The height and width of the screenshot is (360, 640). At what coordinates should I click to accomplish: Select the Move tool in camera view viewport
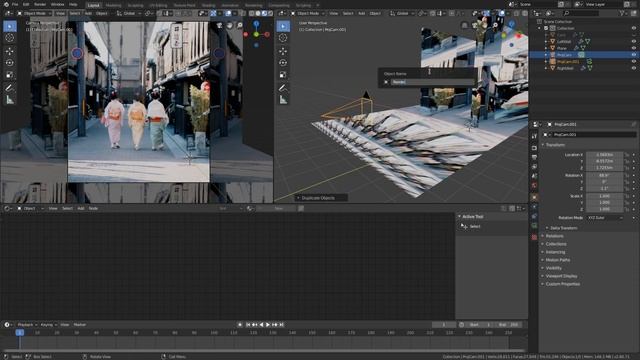point(10,51)
